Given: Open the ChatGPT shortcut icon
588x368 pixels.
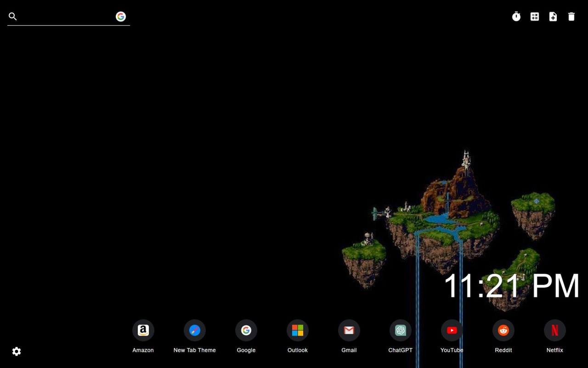Looking at the screenshot, I should 401,330.
